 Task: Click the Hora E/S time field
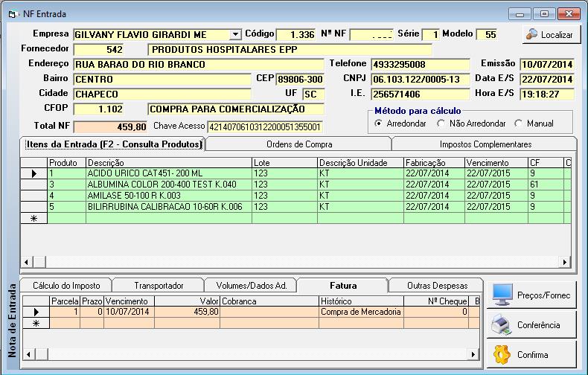pos(547,94)
